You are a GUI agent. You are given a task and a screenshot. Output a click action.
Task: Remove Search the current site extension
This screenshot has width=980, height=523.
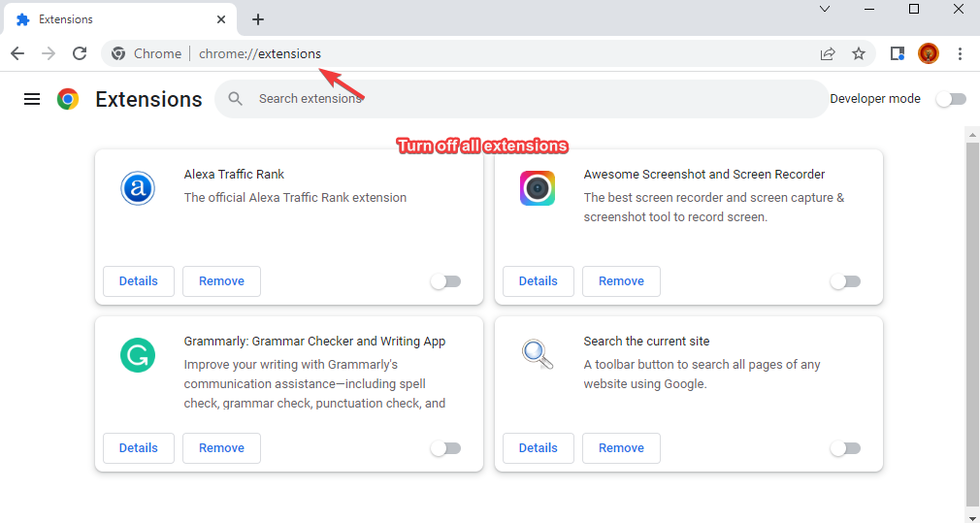coord(621,448)
